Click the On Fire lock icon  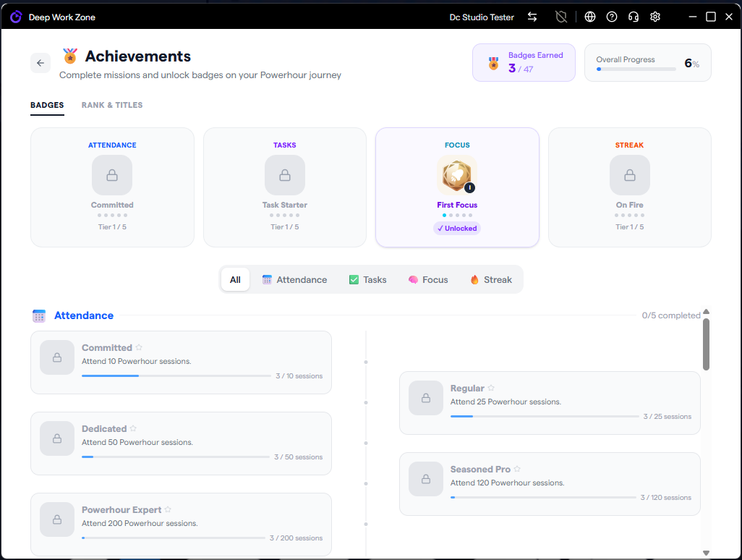tap(630, 175)
